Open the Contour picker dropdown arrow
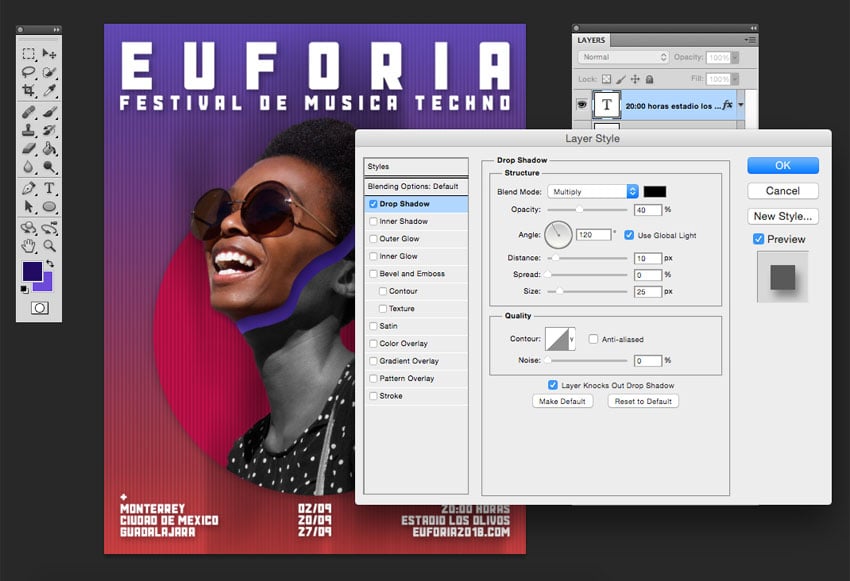Screen dimensions: 850x581 (571, 339)
